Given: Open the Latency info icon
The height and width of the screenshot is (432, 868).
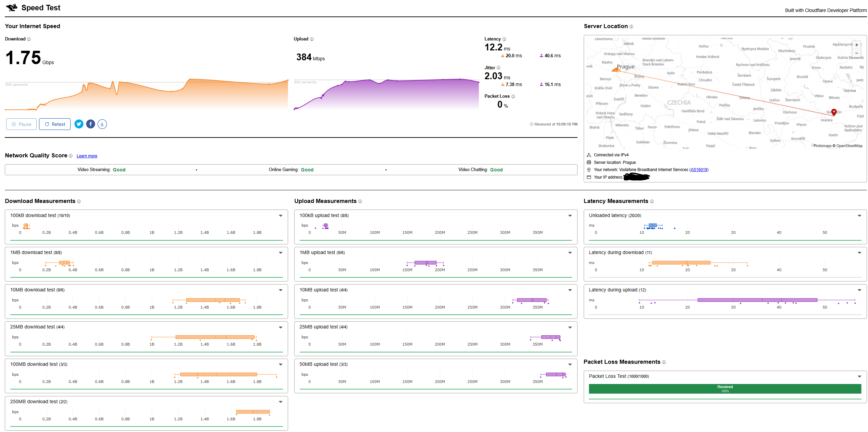Looking at the screenshot, I should click(x=504, y=39).
